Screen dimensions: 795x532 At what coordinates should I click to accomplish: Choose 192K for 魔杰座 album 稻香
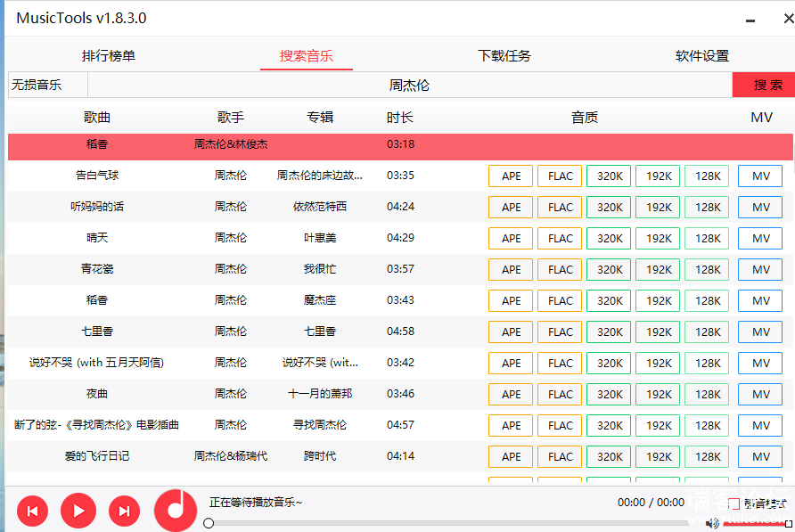[x=658, y=300]
